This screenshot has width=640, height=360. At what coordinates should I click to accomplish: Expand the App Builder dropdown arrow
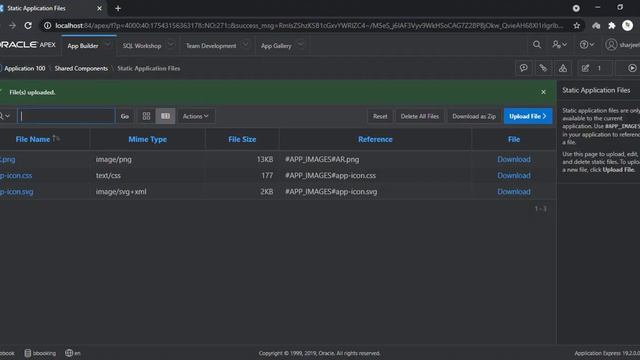tap(108, 44)
